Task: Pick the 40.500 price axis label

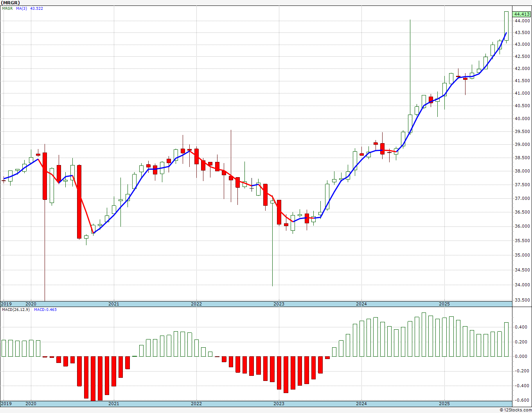Action: (522, 106)
